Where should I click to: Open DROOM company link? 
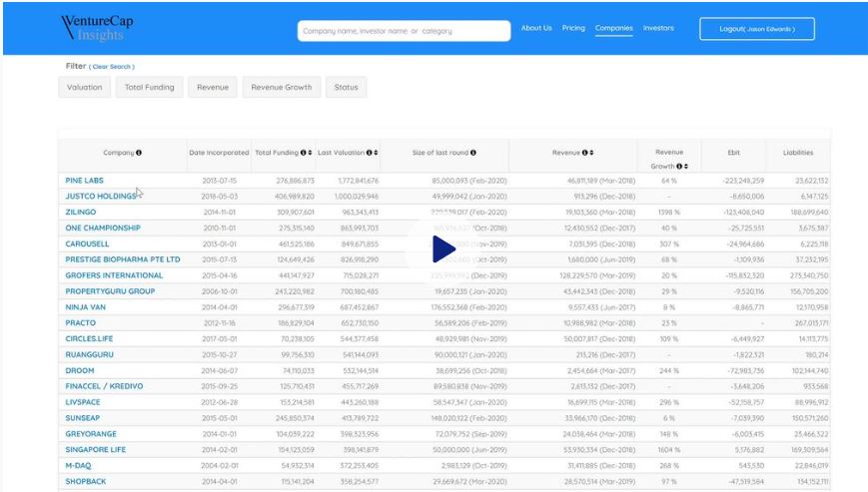(x=80, y=371)
